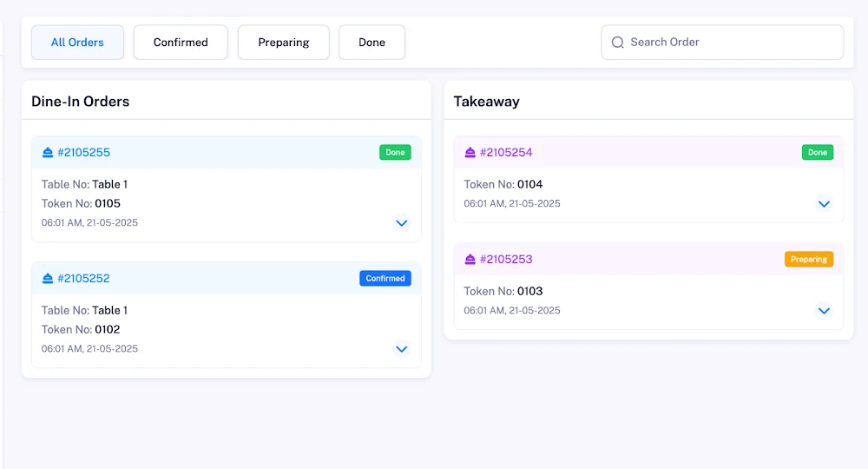Click the blue Confirmed badge on #2105252
Screen dimensions: 868x469
coord(385,279)
